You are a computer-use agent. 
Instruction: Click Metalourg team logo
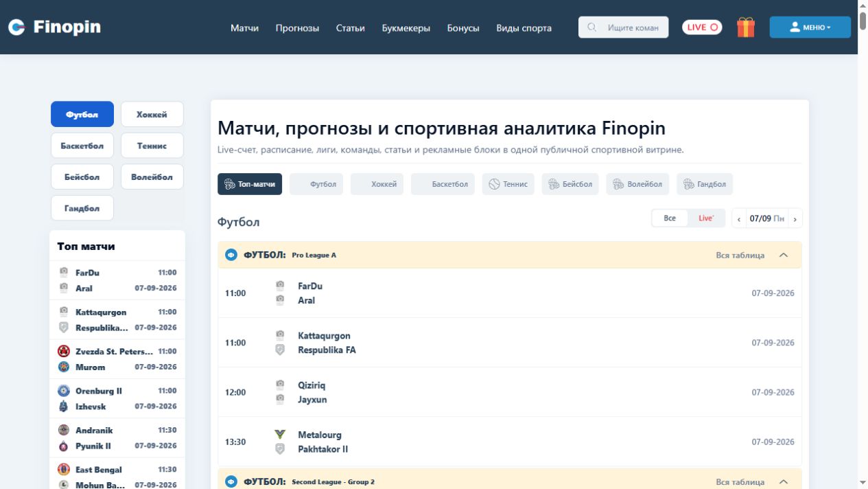click(280, 434)
